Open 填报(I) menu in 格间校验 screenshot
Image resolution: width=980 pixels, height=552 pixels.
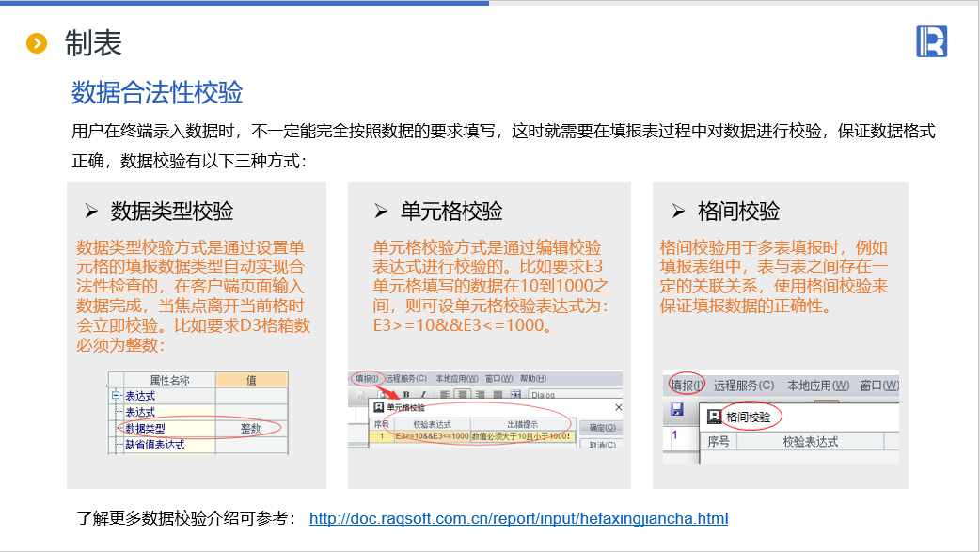click(687, 386)
